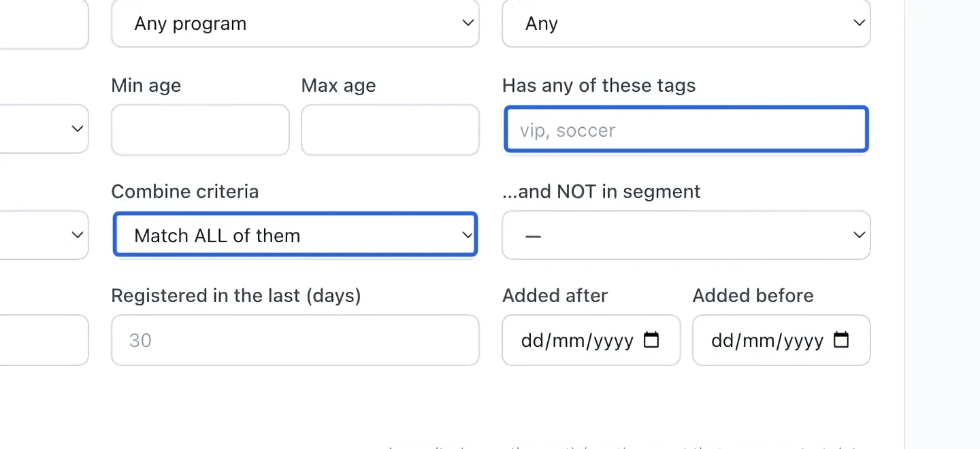The width and height of the screenshot is (980, 449).
Task: Click the Registered in the last (days) label
Action: click(236, 296)
